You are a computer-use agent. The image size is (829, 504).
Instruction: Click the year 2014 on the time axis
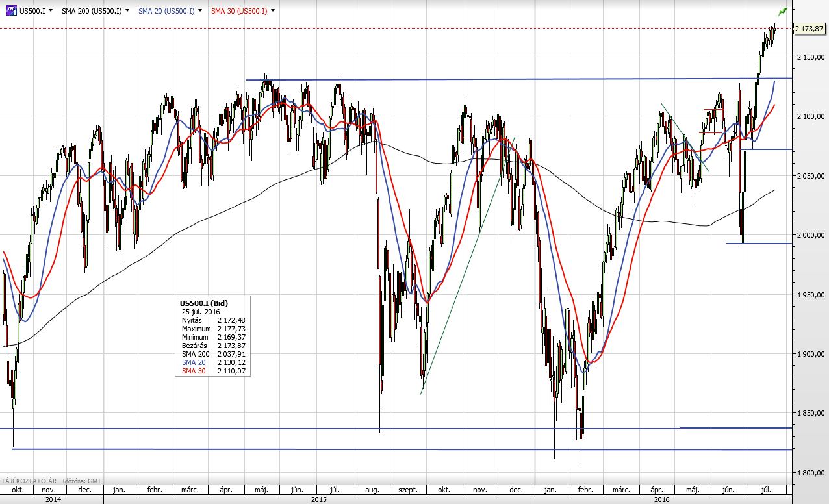[52, 499]
